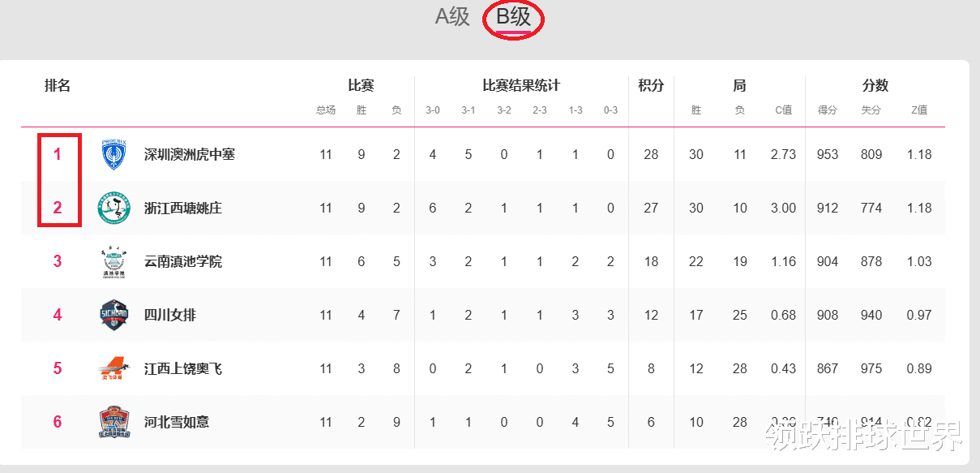
Task: Select the B级 tab
Action: [x=513, y=17]
